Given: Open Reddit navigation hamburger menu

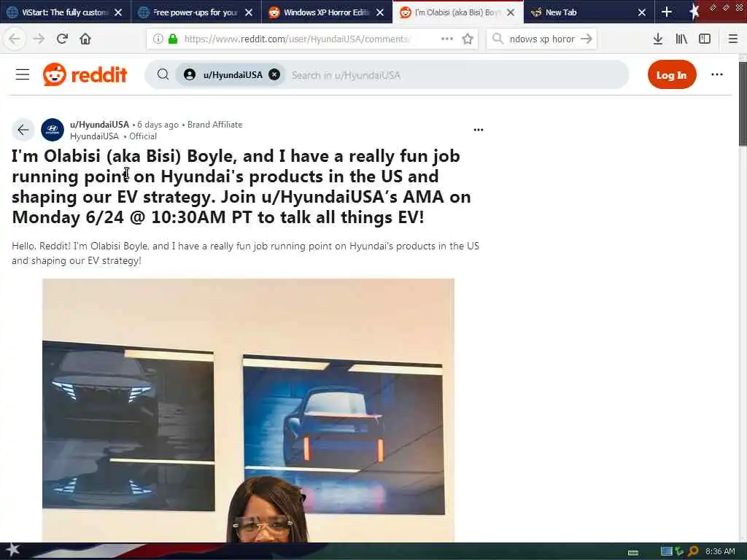Looking at the screenshot, I should click(23, 75).
